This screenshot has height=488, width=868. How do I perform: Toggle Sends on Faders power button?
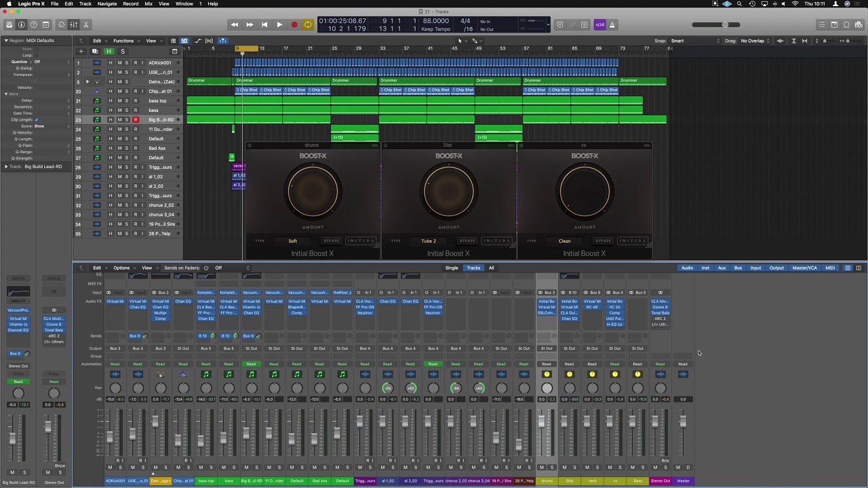point(206,268)
